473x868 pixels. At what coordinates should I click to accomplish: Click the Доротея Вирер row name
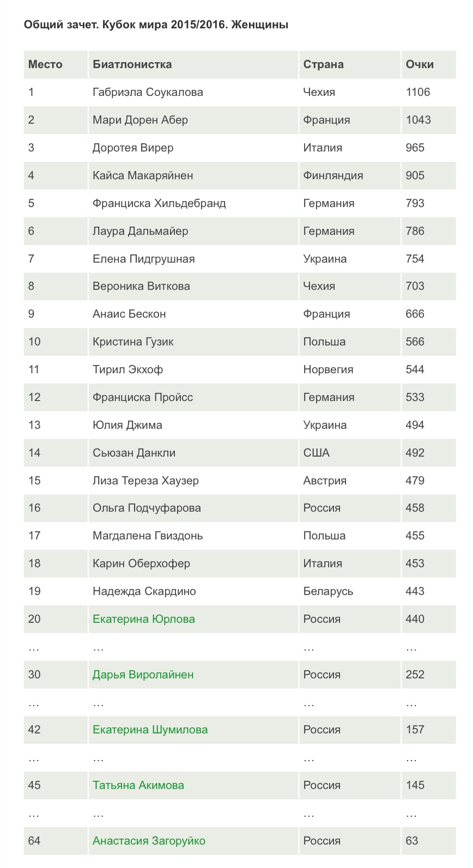click(133, 148)
